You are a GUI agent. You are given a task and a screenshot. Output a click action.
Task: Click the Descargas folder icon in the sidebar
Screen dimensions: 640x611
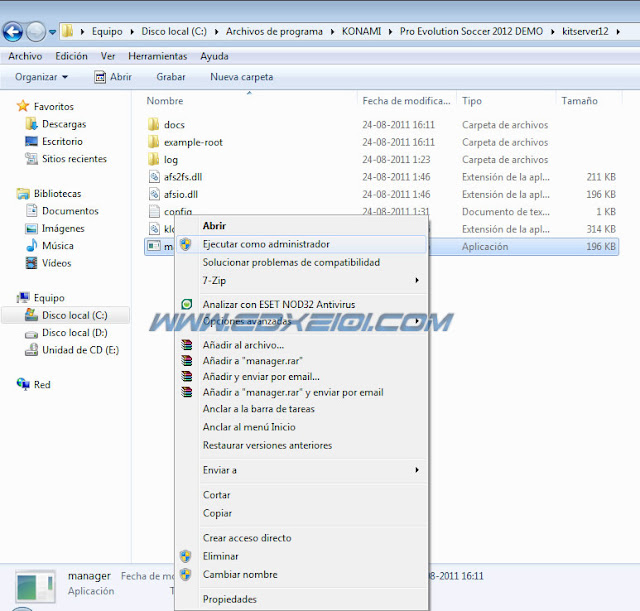click(x=31, y=124)
